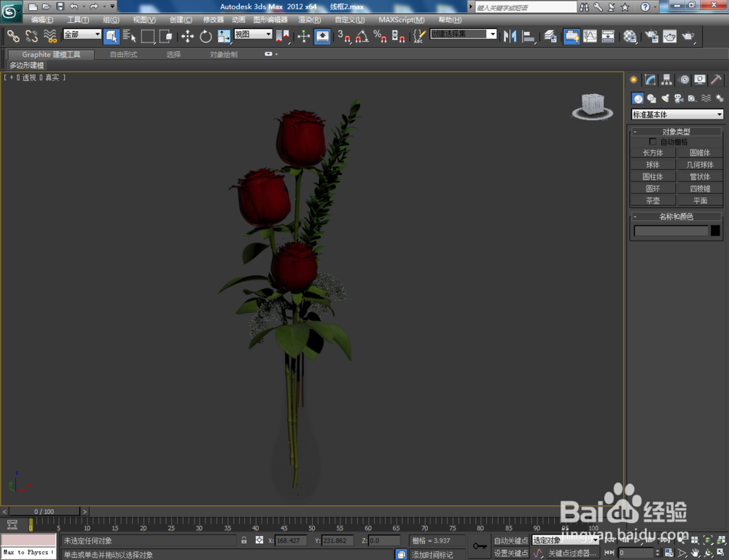Screen dimensions: 729x560
Task: Switch to Modify command panel tab
Action: (x=650, y=79)
